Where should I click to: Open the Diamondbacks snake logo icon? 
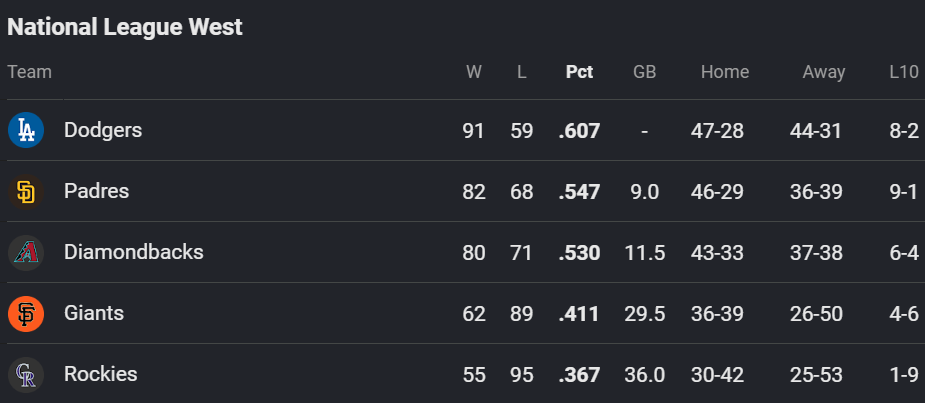[26, 253]
